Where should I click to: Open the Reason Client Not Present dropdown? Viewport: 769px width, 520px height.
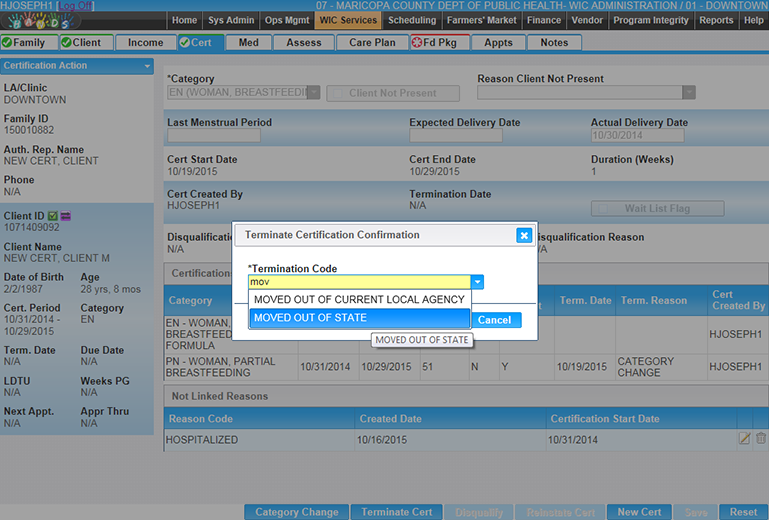click(688, 92)
